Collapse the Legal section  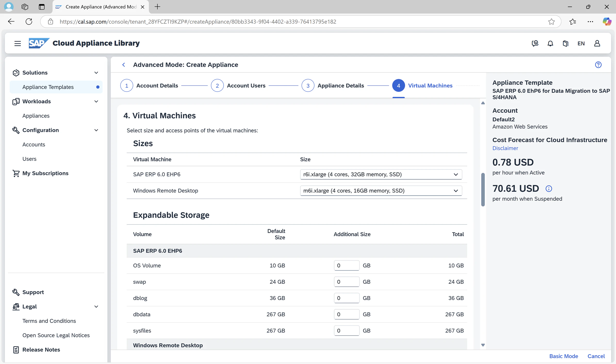coord(96,307)
